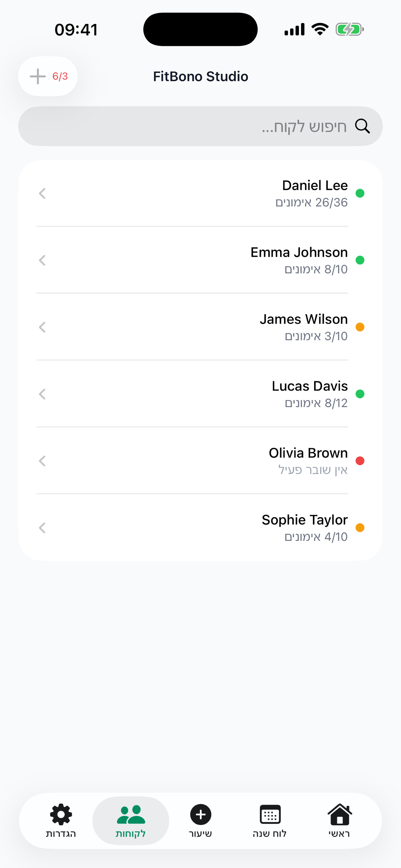The image size is (401, 868).
Task: Tap the FitBono Studio title
Action: coord(201,77)
